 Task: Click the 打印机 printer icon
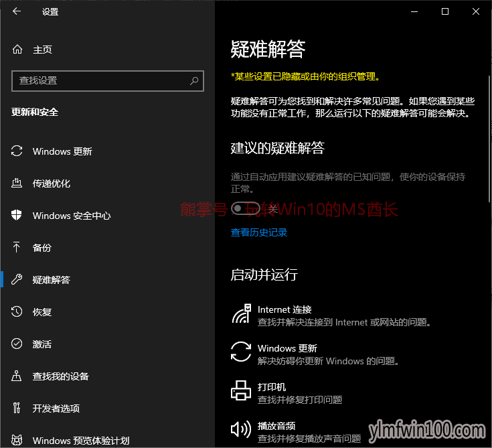click(241, 390)
